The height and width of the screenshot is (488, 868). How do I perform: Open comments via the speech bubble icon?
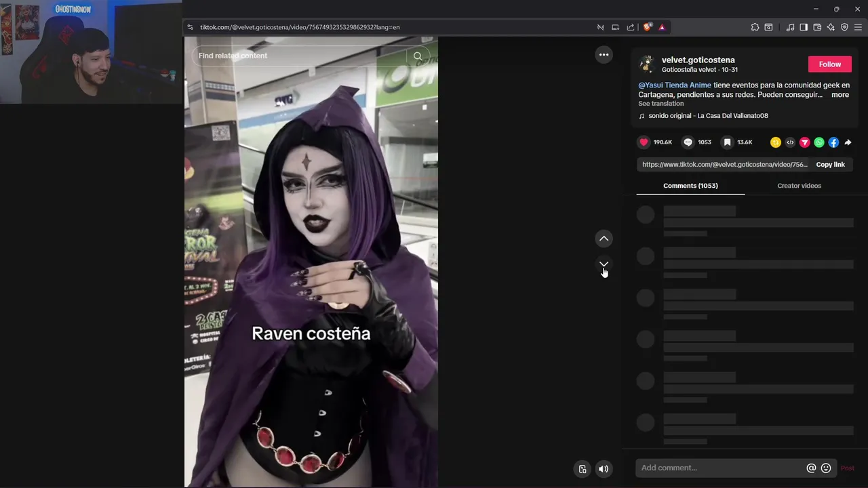688,142
